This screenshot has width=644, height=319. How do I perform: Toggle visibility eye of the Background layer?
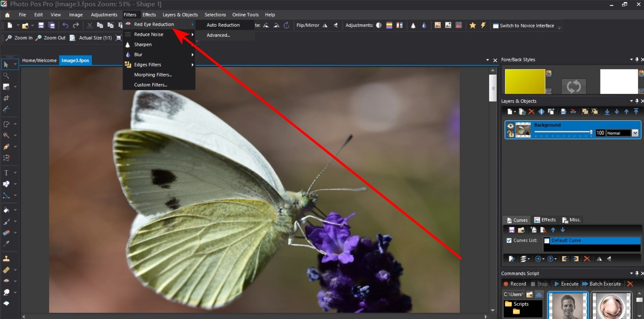(510, 126)
